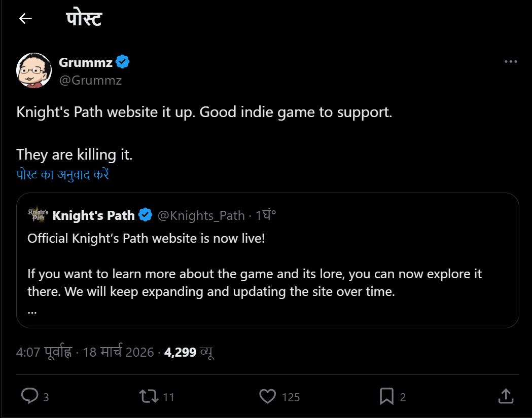This screenshot has height=418, width=532.
Task: Click the Knight's Path display name
Action: [x=93, y=215]
